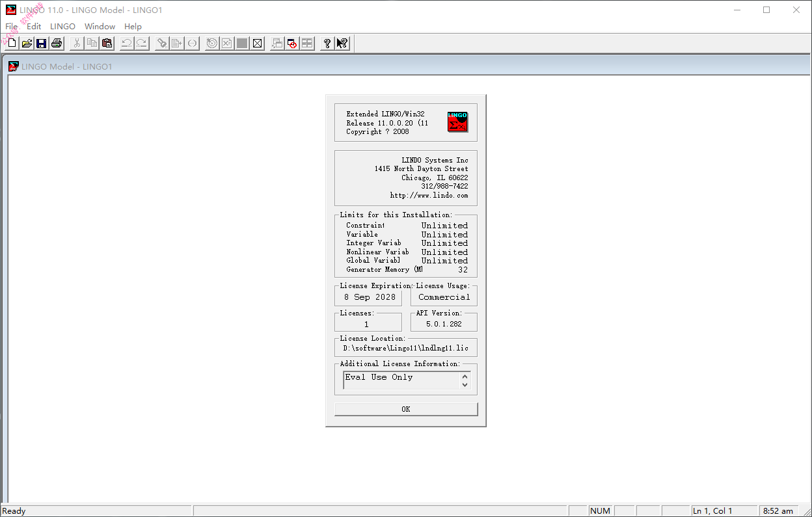The height and width of the screenshot is (517, 812).
Task: Open the LINGO menu
Action: pos(62,27)
